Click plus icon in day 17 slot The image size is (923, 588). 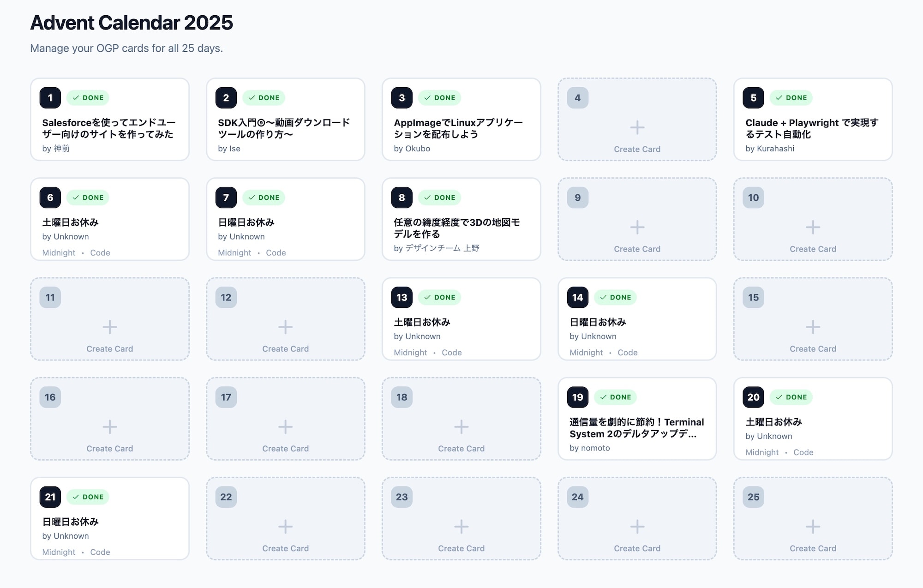click(x=285, y=426)
